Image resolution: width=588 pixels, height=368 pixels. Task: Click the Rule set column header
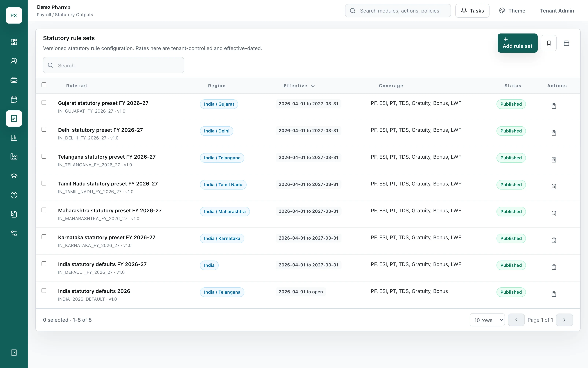coord(77,86)
